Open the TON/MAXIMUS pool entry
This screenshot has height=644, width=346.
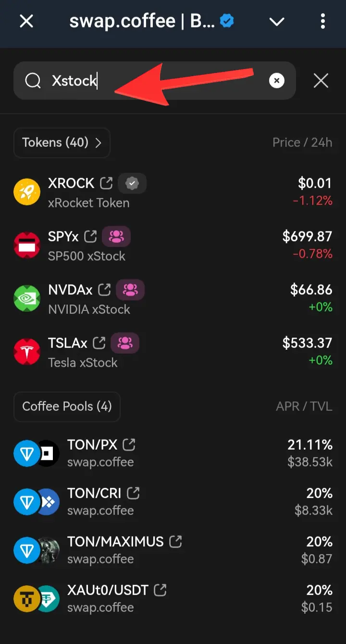click(x=173, y=550)
